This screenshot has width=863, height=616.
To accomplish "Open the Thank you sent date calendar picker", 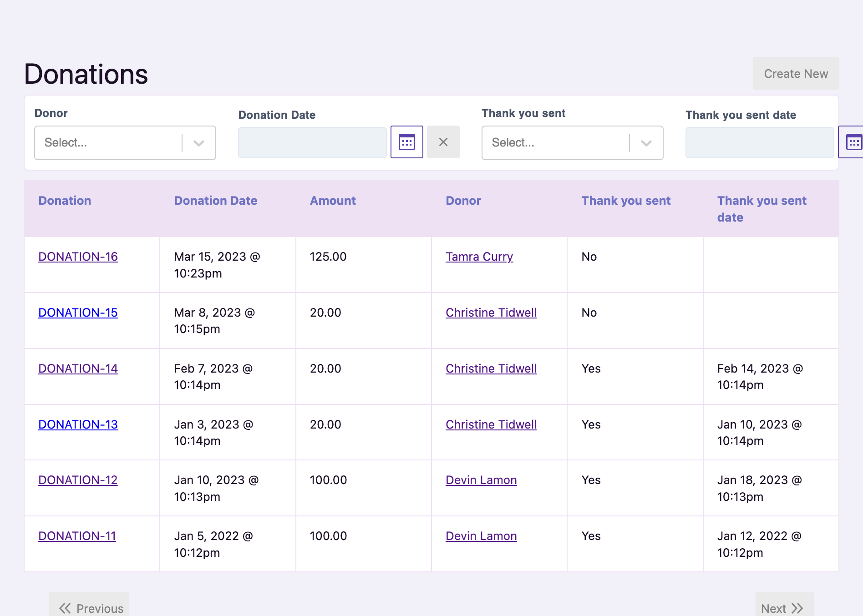I will coord(854,141).
